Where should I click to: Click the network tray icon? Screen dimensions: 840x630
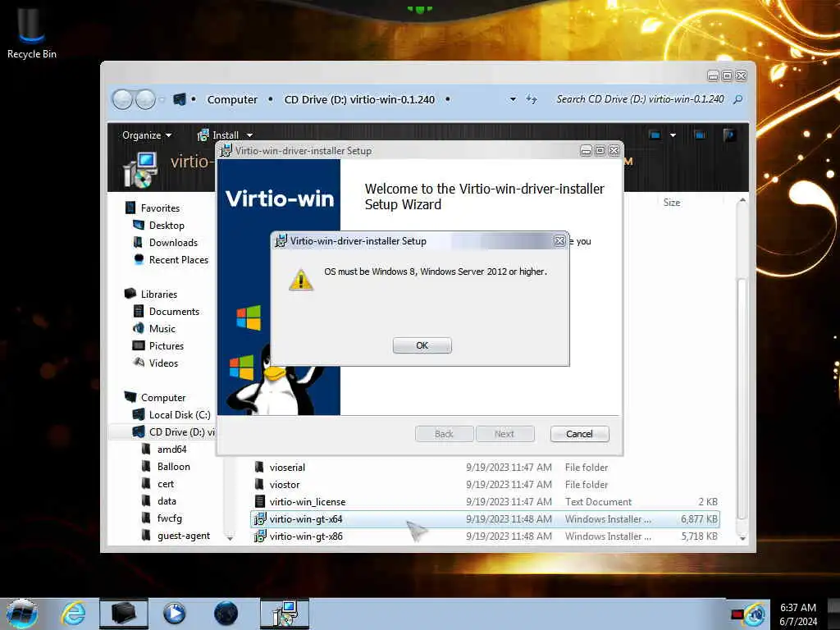(755, 615)
